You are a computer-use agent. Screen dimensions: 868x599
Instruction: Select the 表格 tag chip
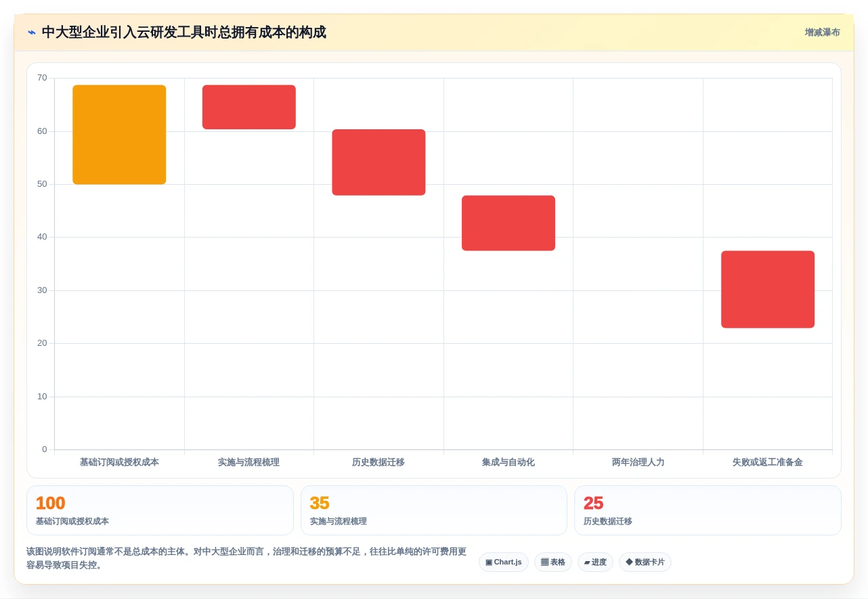553,562
